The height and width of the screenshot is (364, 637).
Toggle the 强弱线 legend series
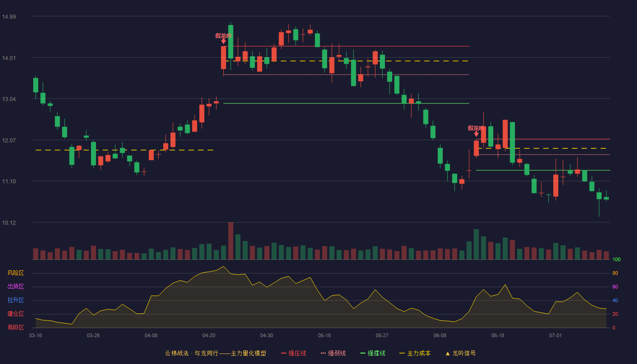[333, 353]
